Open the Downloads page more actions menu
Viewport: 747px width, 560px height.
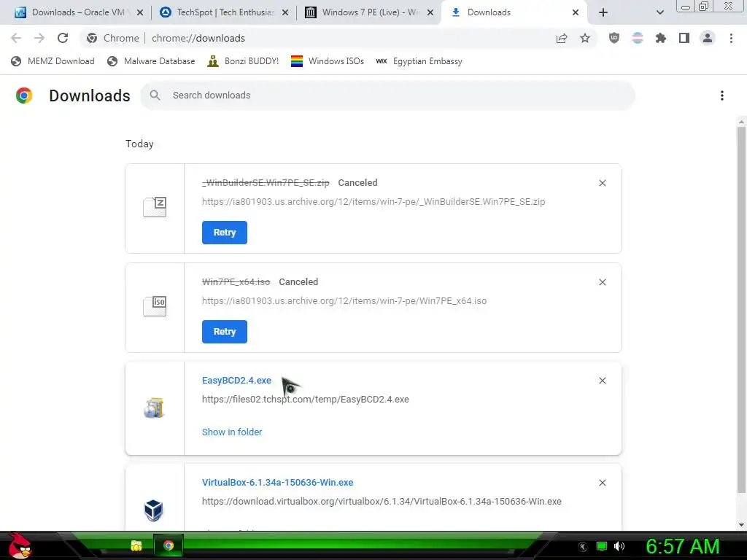tap(722, 96)
